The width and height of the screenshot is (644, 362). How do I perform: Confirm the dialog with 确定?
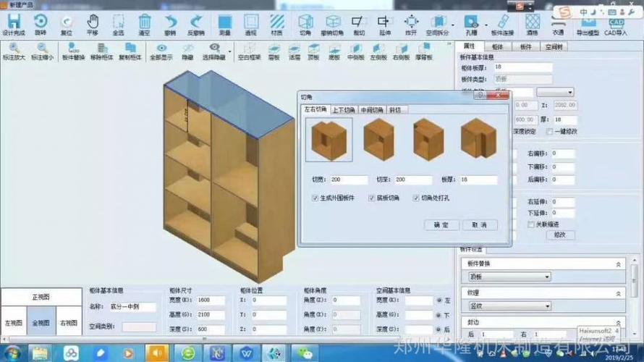coord(441,225)
